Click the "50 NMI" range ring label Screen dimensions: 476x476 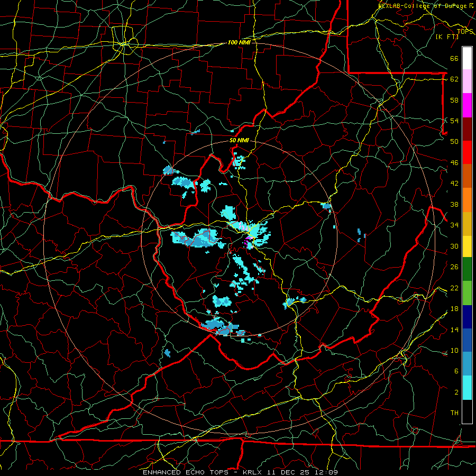[x=239, y=140]
